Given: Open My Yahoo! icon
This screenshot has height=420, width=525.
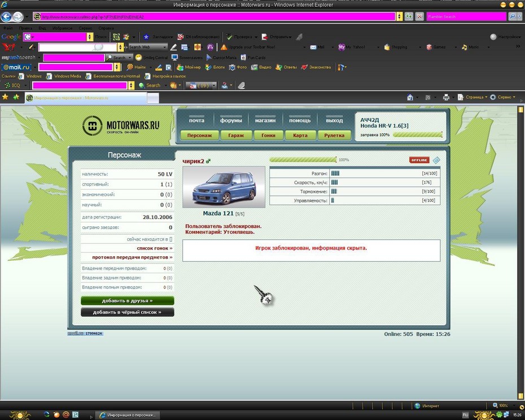Looking at the screenshot, I should 342,47.
